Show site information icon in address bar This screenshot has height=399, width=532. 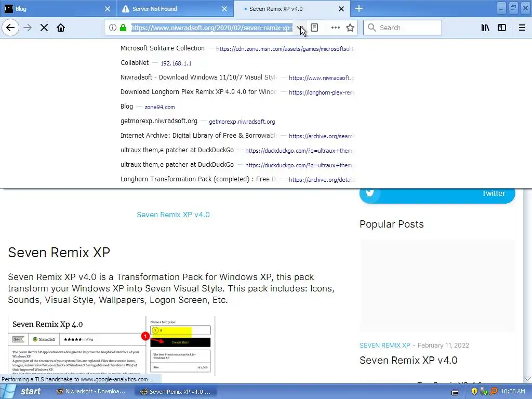tap(113, 28)
